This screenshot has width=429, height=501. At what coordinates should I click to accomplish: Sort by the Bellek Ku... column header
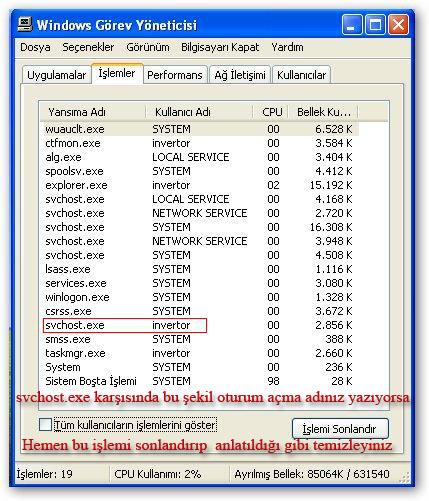[323, 112]
